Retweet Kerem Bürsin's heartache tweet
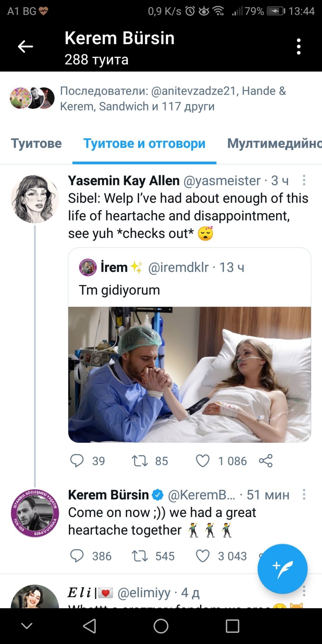This screenshot has width=322, height=644. tap(140, 556)
